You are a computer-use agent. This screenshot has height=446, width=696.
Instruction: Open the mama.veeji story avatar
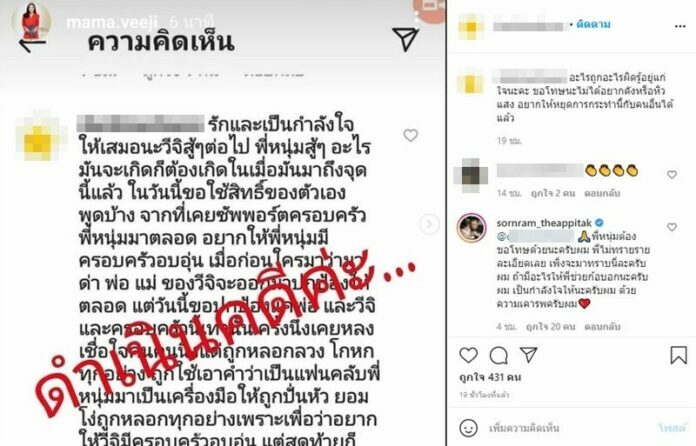click(31, 20)
